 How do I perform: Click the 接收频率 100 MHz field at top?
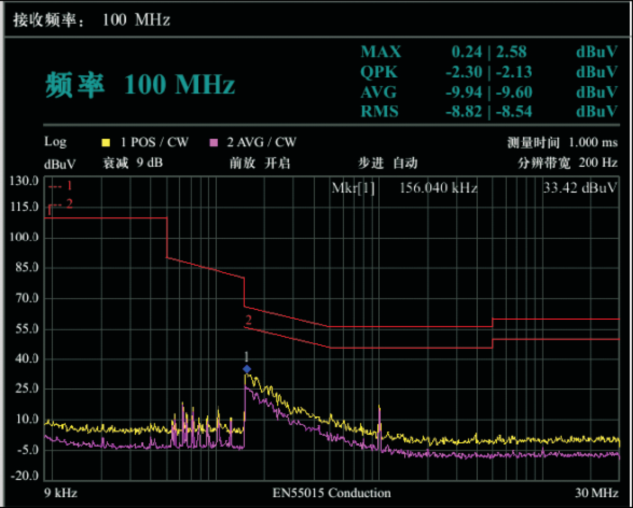89,20
